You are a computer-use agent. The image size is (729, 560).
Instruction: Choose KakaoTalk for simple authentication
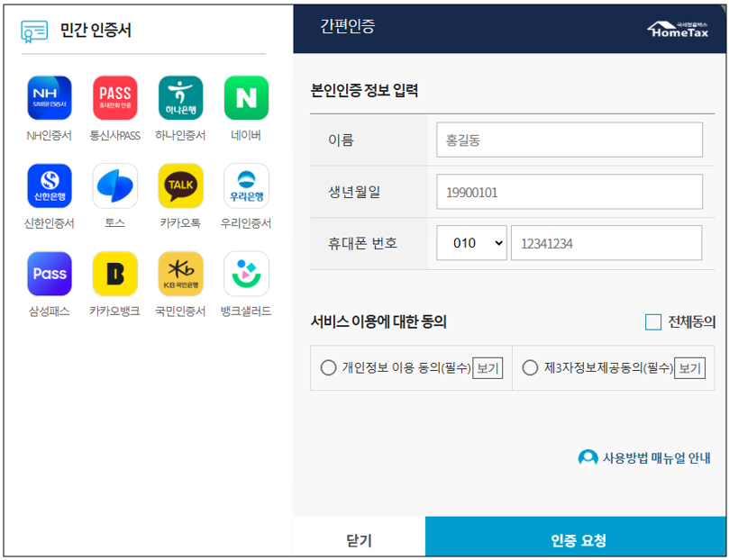coord(180,186)
